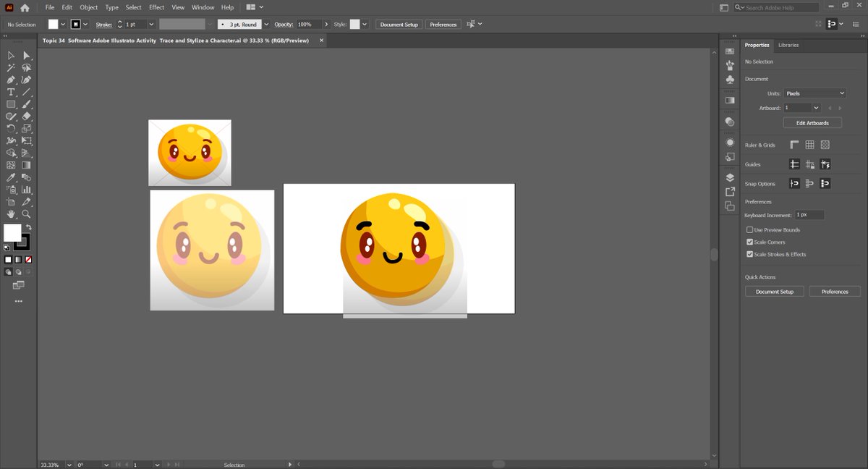Open the Asset Export panel icon
Viewport: 868px width, 469px height.
[730, 192]
